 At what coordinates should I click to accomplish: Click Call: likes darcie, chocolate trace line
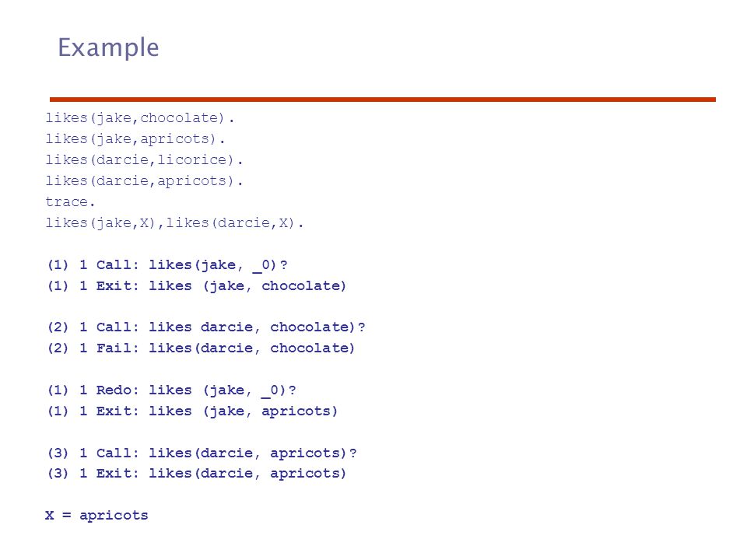[x=205, y=327]
